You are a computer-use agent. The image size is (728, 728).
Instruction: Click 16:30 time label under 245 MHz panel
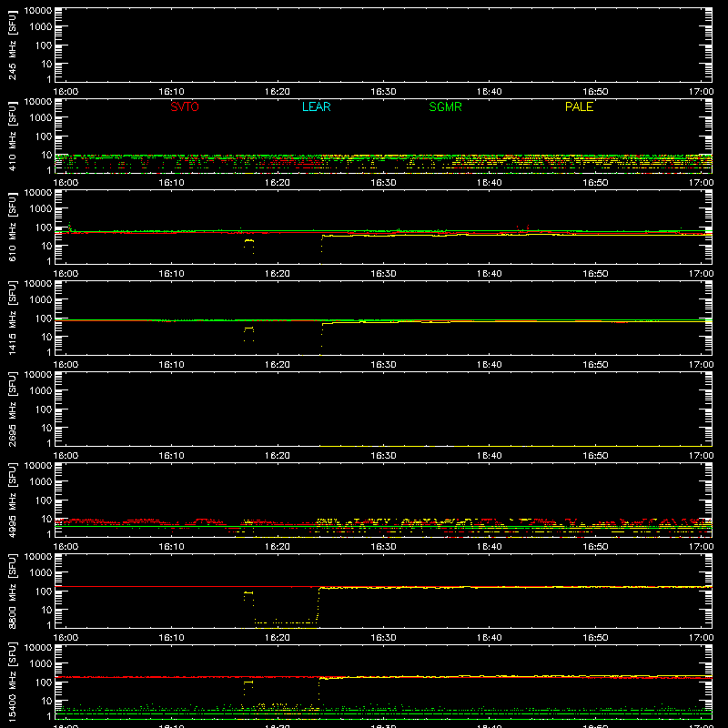383,92
